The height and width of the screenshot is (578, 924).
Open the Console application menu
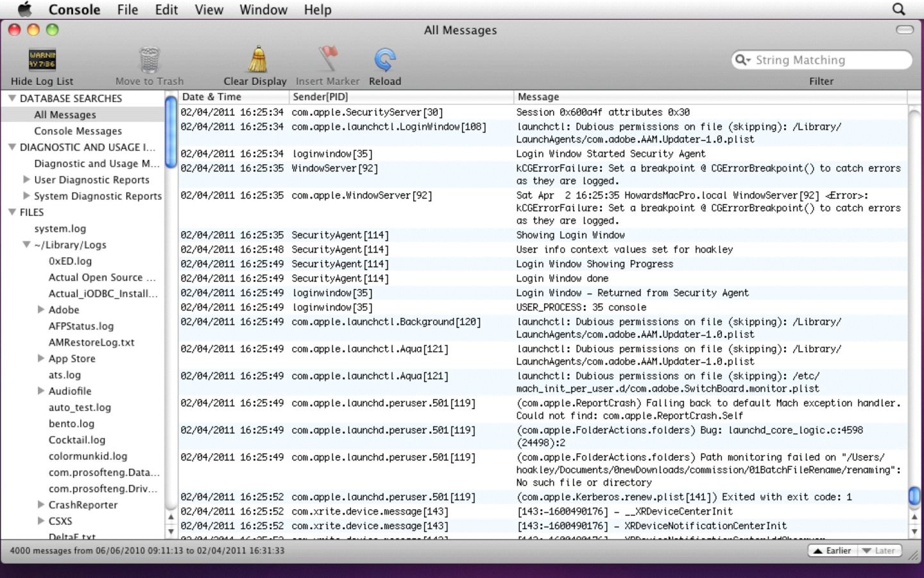click(x=74, y=10)
